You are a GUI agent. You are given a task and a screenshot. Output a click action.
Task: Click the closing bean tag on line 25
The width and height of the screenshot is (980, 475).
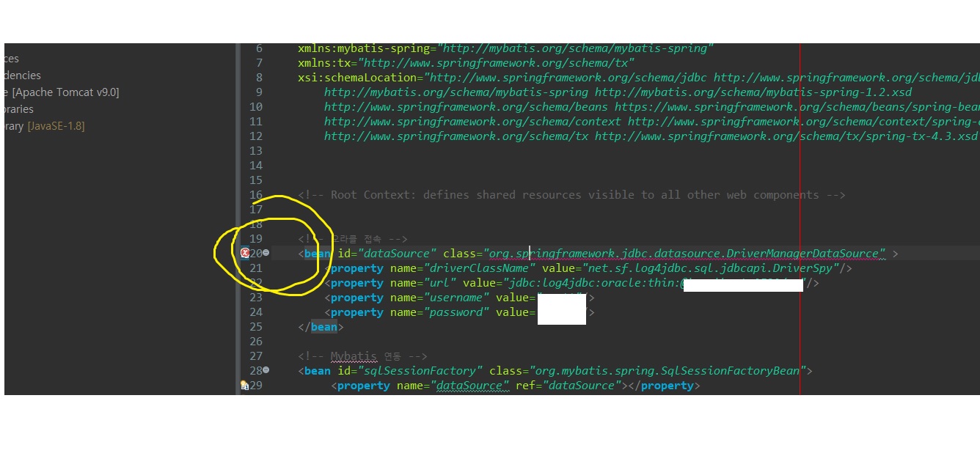tap(321, 327)
